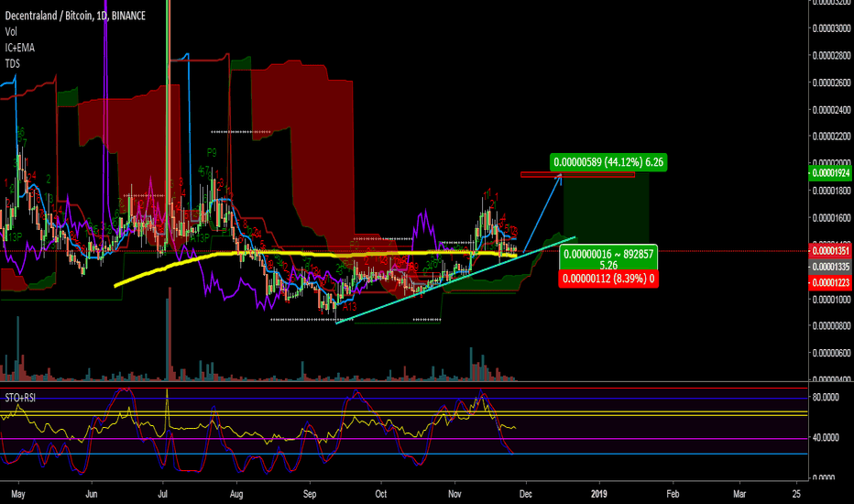Click the Sep label on time axis
Image resolution: width=854 pixels, height=504 pixels.
(310, 494)
